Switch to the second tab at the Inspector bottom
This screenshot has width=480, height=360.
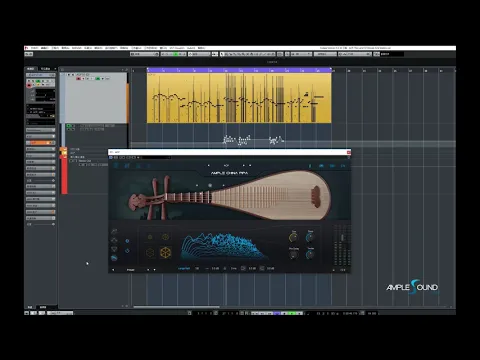pyautogui.click(x=43, y=307)
